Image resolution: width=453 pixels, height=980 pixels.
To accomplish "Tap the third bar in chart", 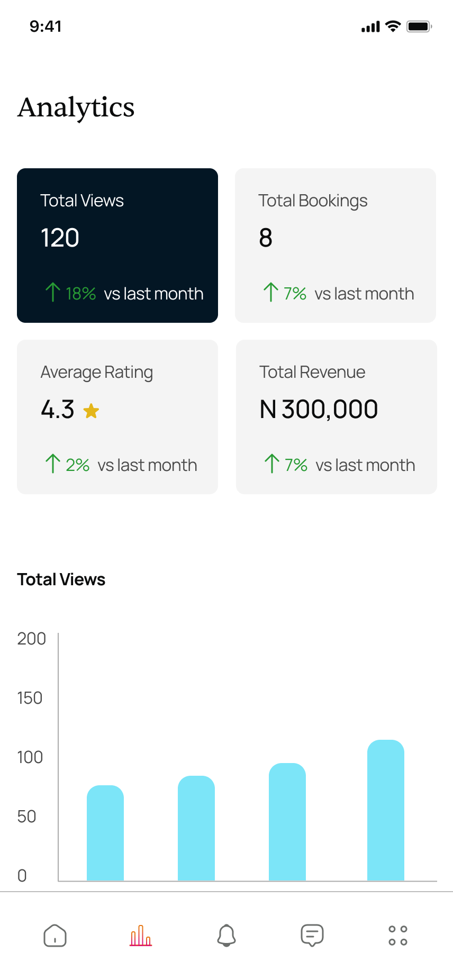I will pos(287,822).
